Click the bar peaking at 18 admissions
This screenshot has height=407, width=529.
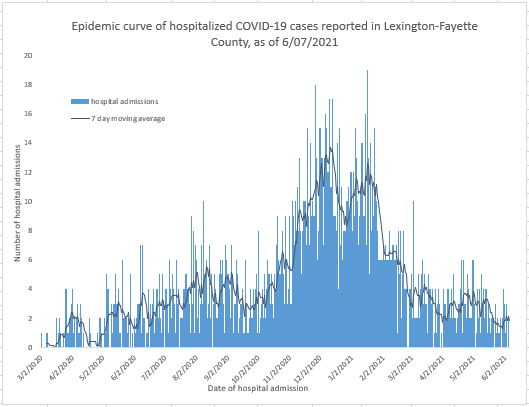click(315, 216)
